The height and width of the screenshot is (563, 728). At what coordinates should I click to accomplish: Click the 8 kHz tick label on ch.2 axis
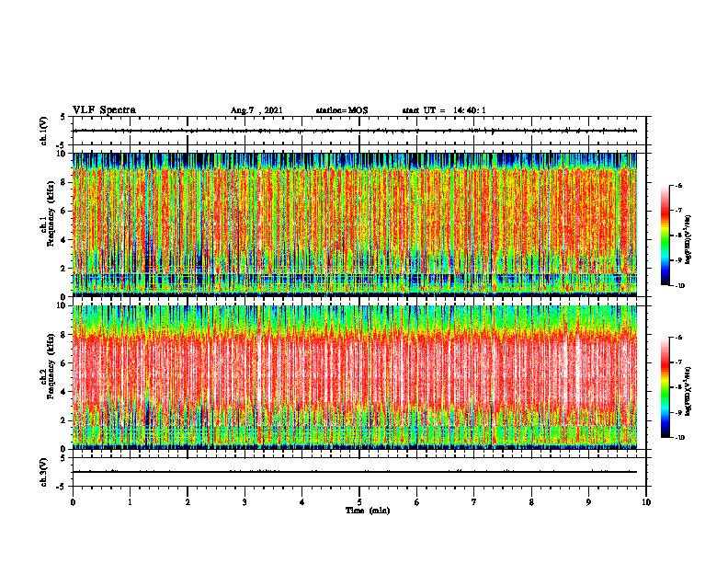click(63, 335)
